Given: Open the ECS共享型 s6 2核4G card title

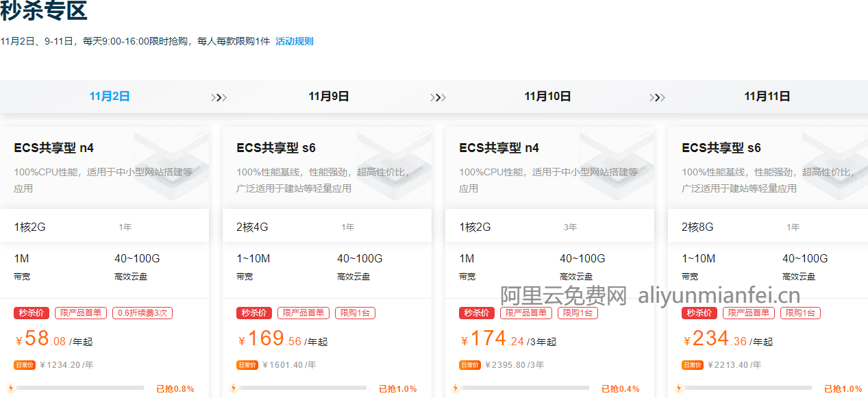Looking at the screenshot, I should click(x=276, y=148).
